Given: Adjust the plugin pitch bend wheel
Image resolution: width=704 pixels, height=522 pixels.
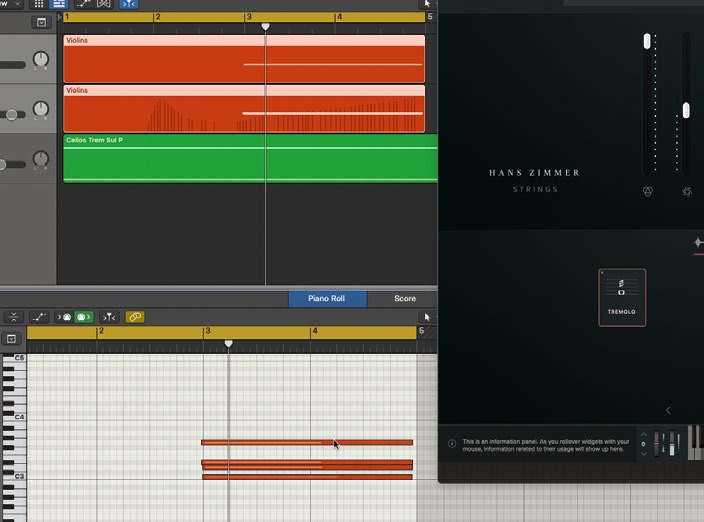Looking at the screenshot, I should (657, 443).
